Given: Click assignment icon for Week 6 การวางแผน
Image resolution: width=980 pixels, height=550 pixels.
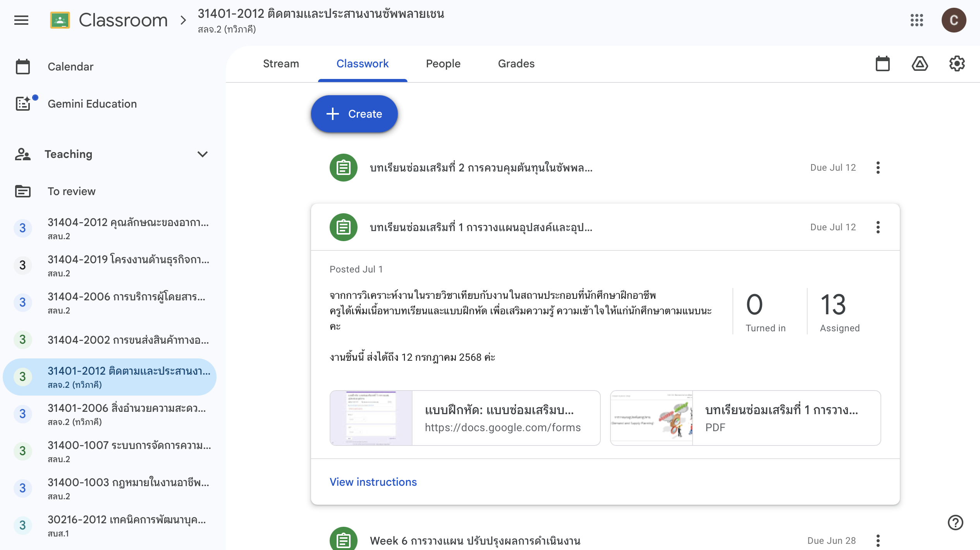Looking at the screenshot, I should pos(343,539).
